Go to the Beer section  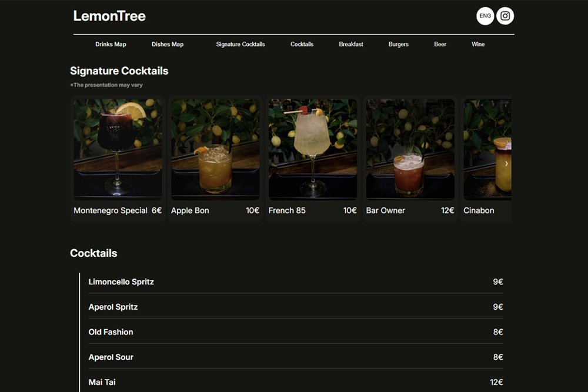[x=440, y=44]
